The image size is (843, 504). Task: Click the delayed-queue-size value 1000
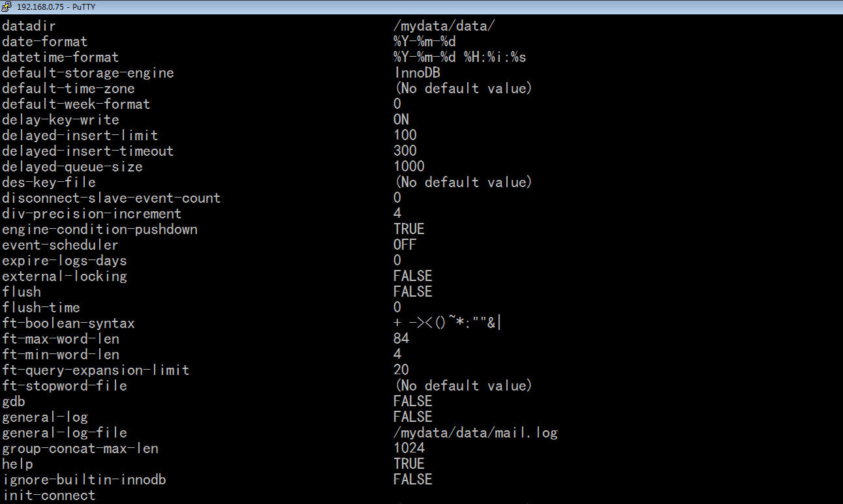point(409,167)
